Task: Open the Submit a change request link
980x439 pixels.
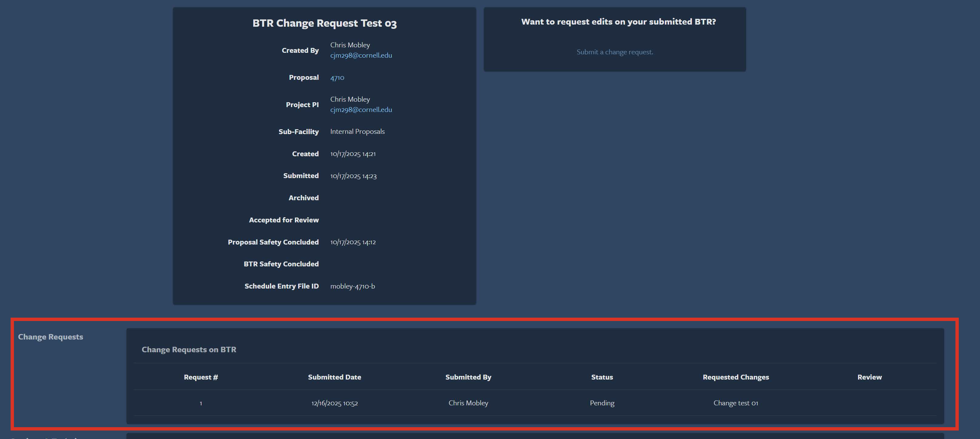Action: (614, 52)
